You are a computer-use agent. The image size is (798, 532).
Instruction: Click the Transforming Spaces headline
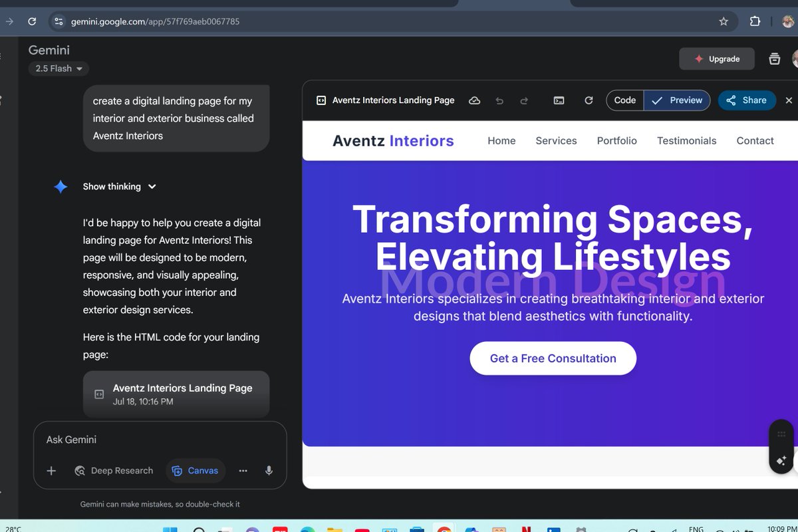coord(553,238)
